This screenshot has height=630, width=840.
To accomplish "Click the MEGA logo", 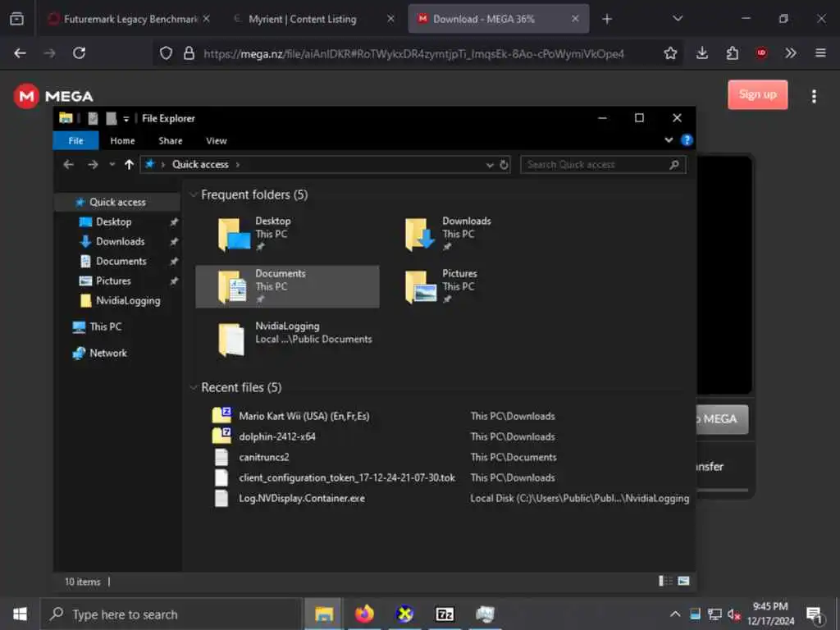I will point(53,97).
